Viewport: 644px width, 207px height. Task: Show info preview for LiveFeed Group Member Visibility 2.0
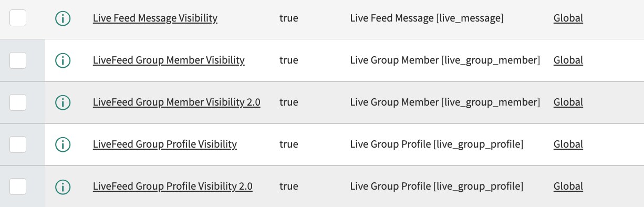63,102
